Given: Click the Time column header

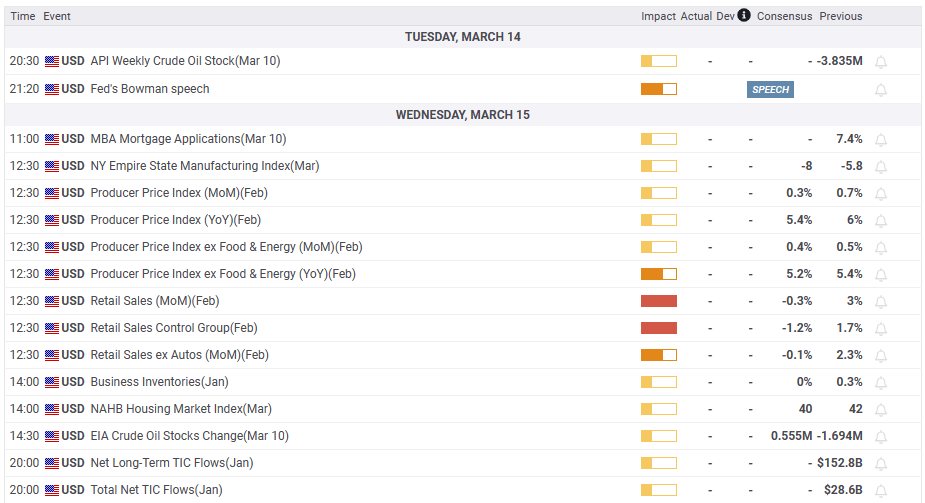Looking at the screenshot, I should click(x=23, y=16).
